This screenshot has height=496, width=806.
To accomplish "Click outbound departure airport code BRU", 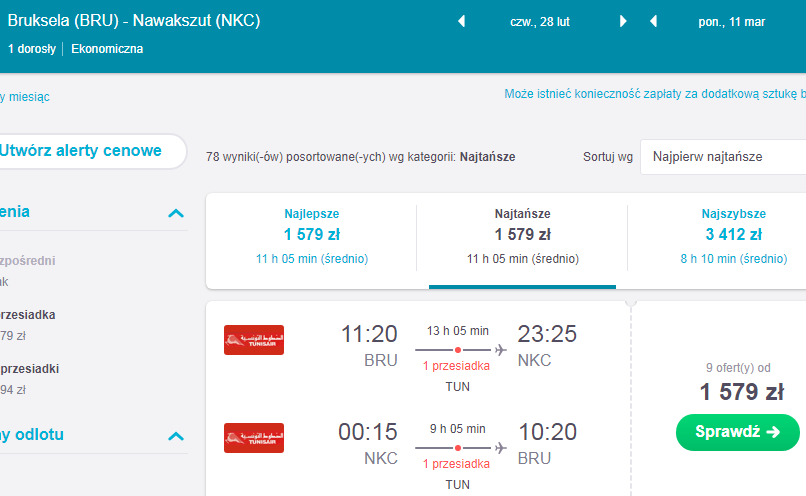I will coord(381,360).
